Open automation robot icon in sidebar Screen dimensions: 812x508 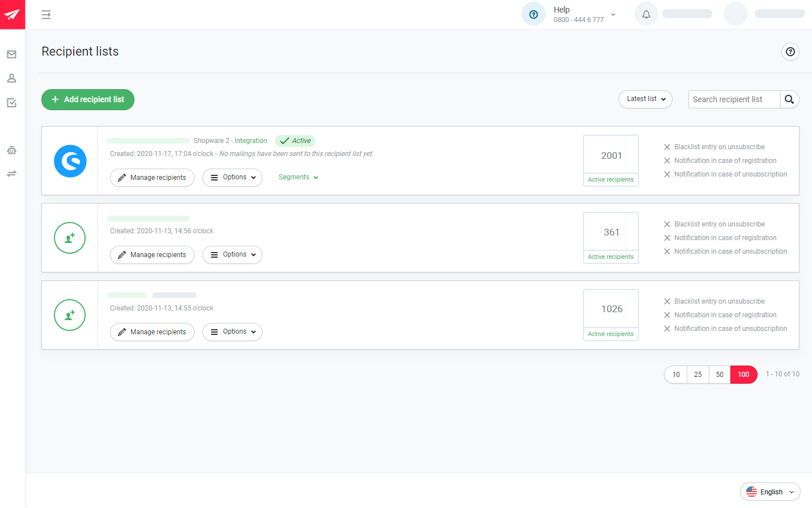11,150
